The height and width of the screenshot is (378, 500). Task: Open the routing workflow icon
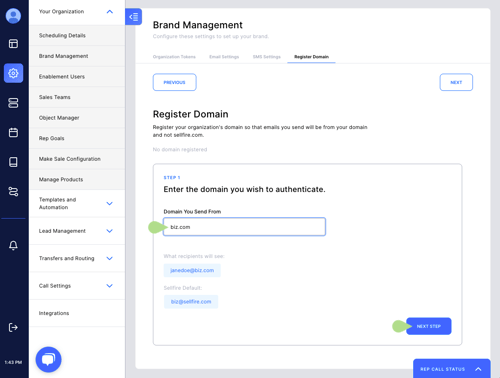(x=13, y=192)
